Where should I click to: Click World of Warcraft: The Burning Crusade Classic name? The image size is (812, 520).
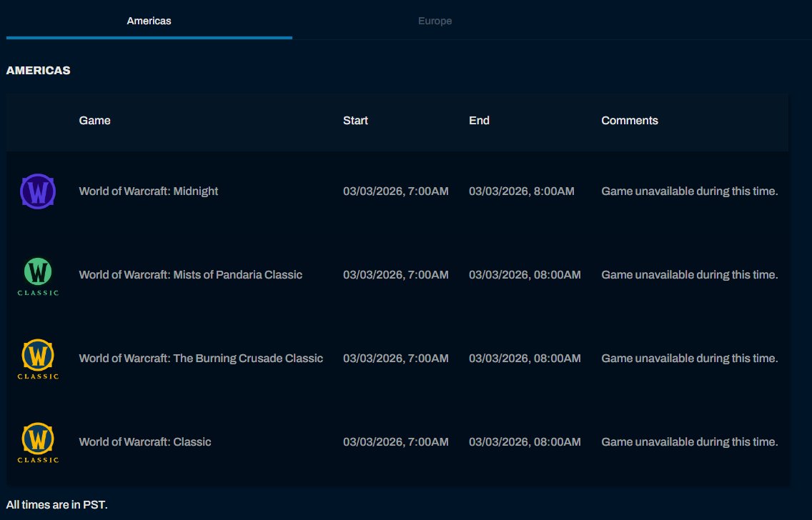[201, 358]
